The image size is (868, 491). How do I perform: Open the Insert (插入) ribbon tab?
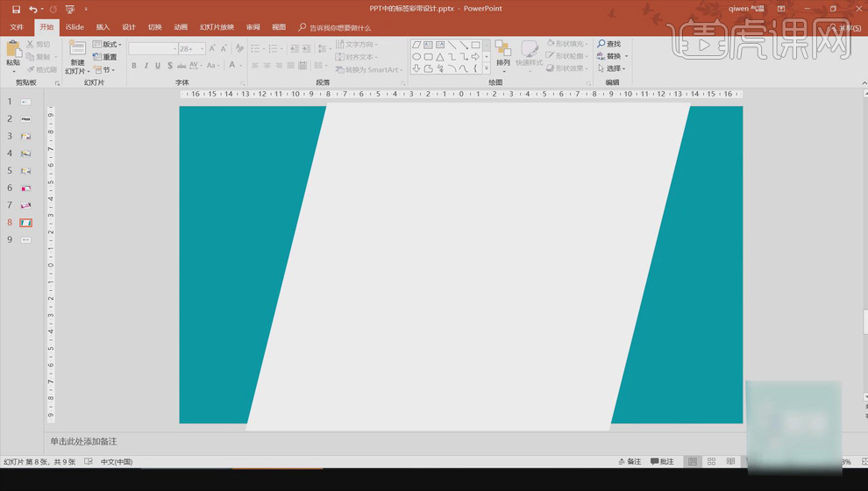(103, 27)
